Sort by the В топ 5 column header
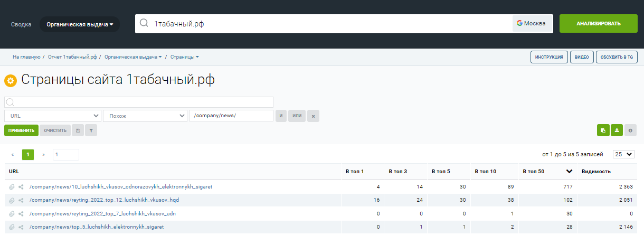This screenshot has width=644, height=236. [441, 172]
